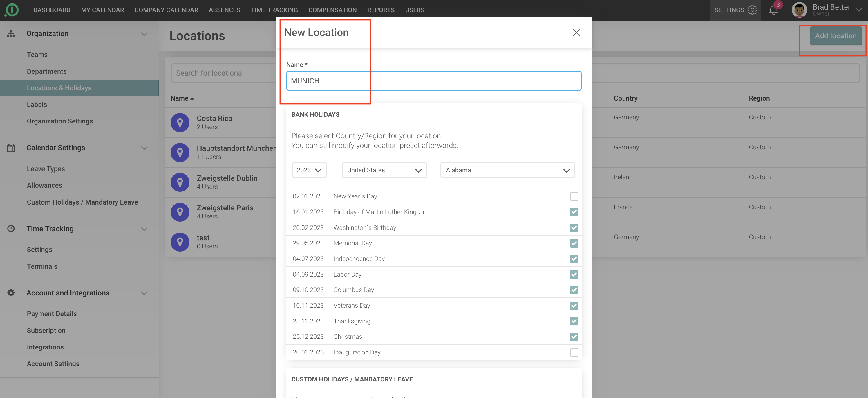Open the 2023 year dropdown

pos(309,170)
